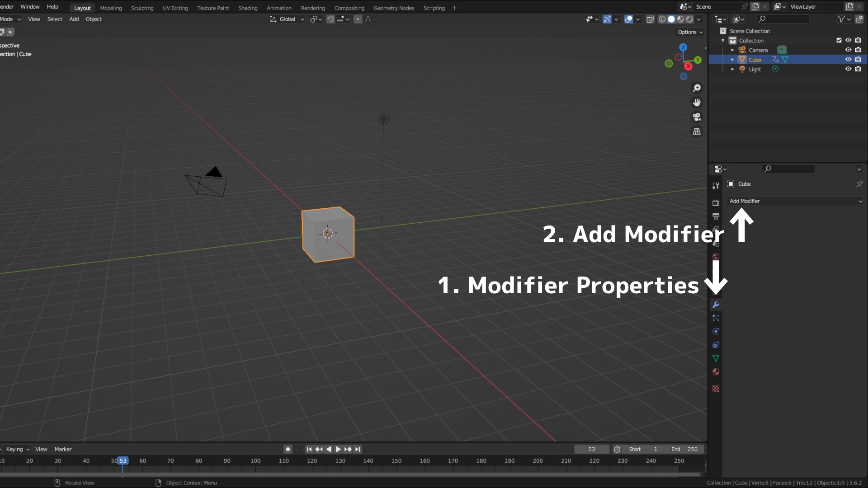The image size is (868, 488).
Task: Open the Modifier Properties wrench tab
Action: pos(716,305)
